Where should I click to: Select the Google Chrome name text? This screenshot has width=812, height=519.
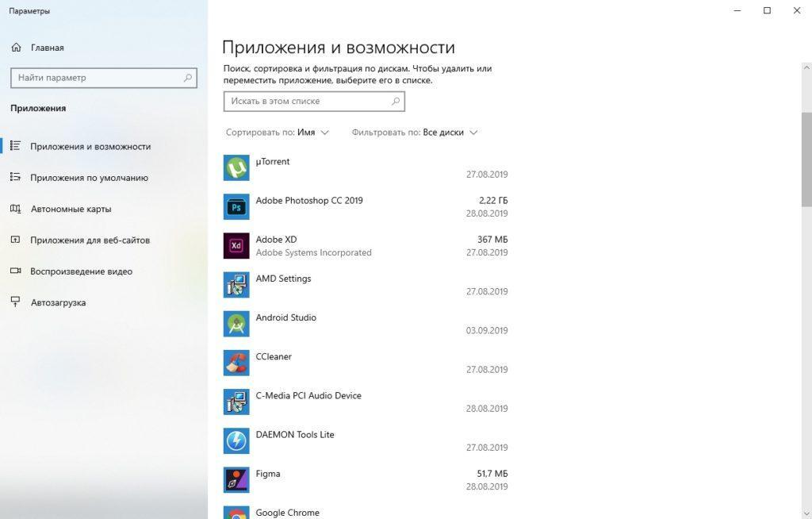tap(287, 513)
